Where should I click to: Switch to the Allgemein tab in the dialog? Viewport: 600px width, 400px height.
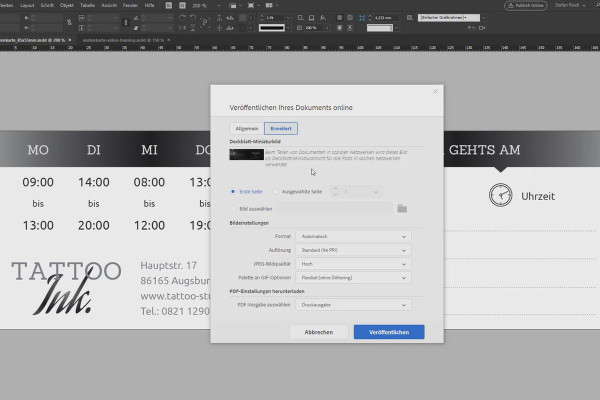[247, 129]
